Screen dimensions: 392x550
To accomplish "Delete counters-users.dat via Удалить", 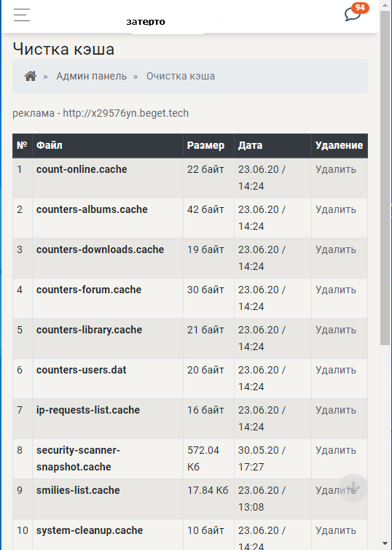I will pyautogui.click(x=336, y=370).
